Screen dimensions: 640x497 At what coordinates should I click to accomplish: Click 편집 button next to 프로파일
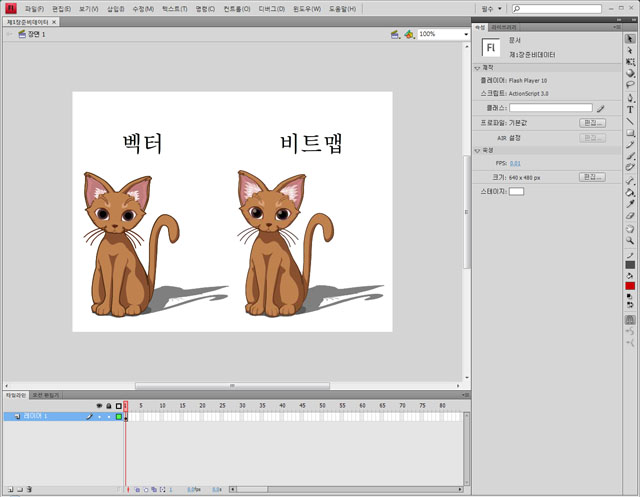[x=593, y=123]
